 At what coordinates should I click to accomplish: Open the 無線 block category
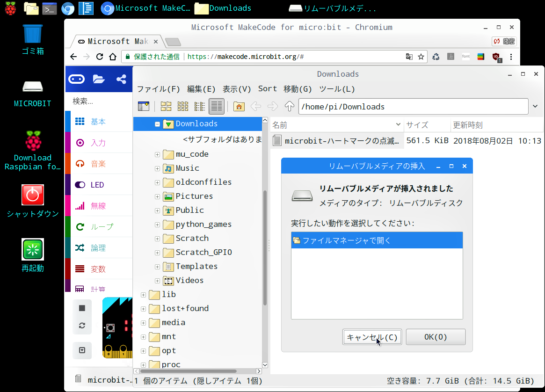tap(99, 206)
